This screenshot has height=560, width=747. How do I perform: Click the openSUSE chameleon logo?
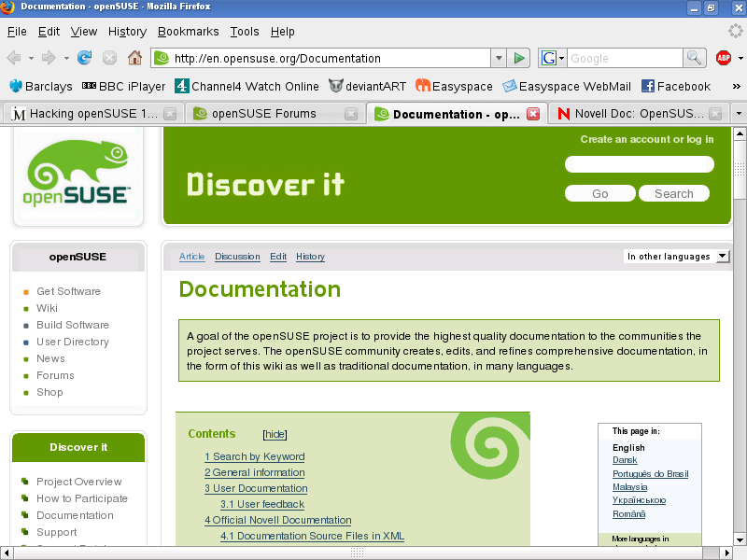click(78, 174)
